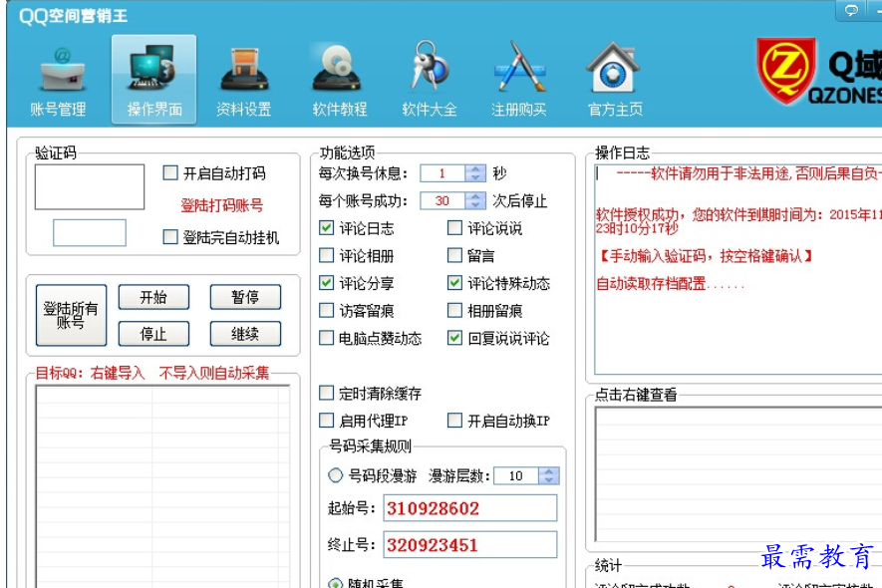Image resolution: width=882 pixels, height=588 pixels.
Task: Increase 每次换号休息 seconds with up arrow
Action: point(475,168)
